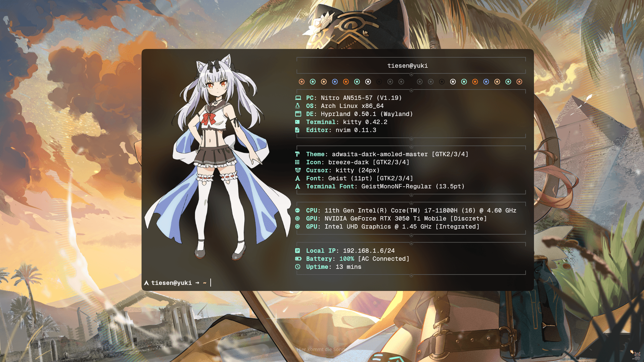Viewport: 644px width, 362px height.
Task: Click the 'Cursor:' label
Action: [x=319, y=170]
